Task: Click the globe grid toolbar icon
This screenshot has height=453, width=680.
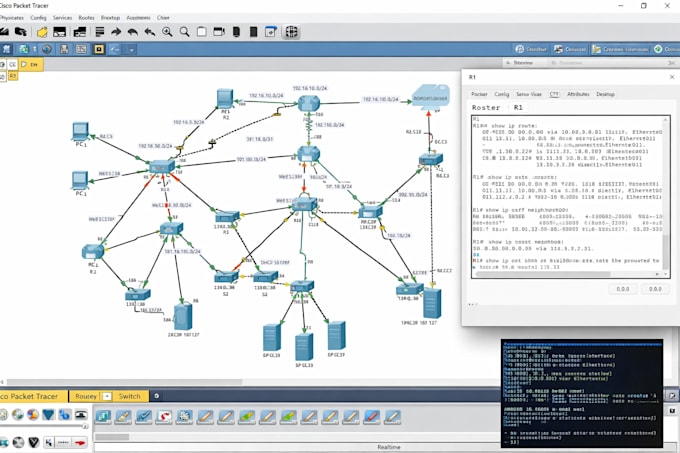Action: point(291,32)
